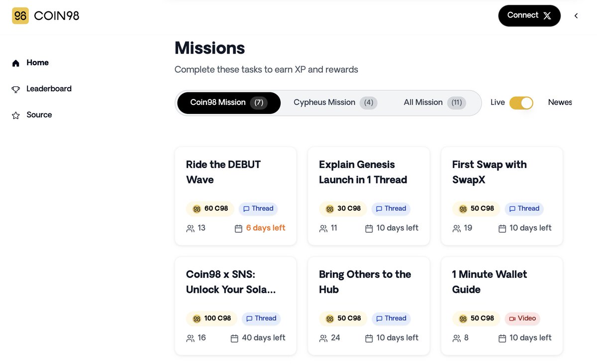Click calendar icon on Bring Others to the Hub card
The image size is (597, 364).
click(x=369, y=339)
